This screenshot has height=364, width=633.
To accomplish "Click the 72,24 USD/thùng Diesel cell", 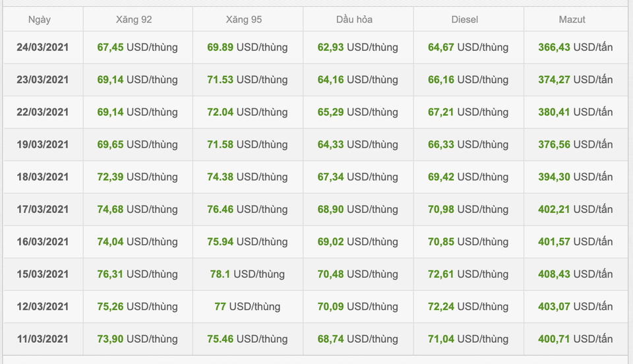I will [468, 306].
